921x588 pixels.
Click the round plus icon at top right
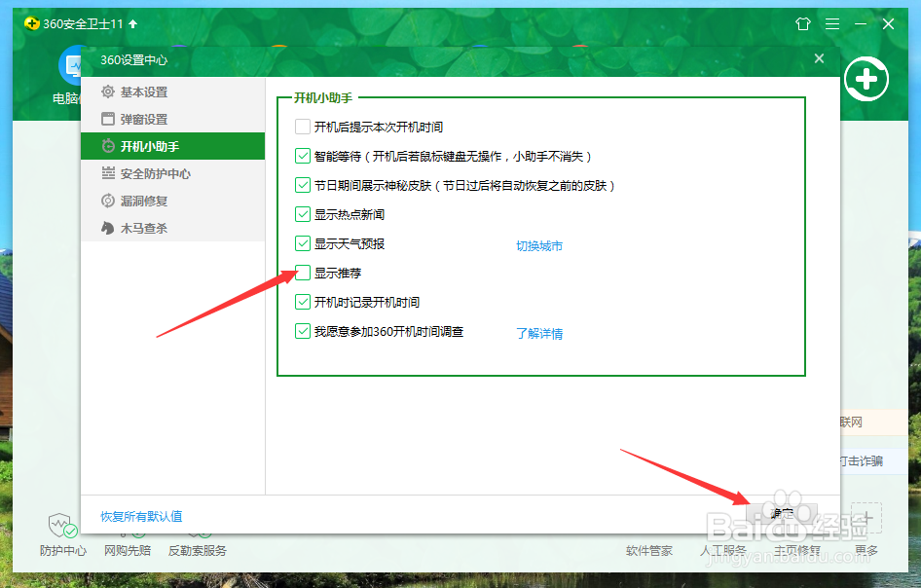[866, 79]
